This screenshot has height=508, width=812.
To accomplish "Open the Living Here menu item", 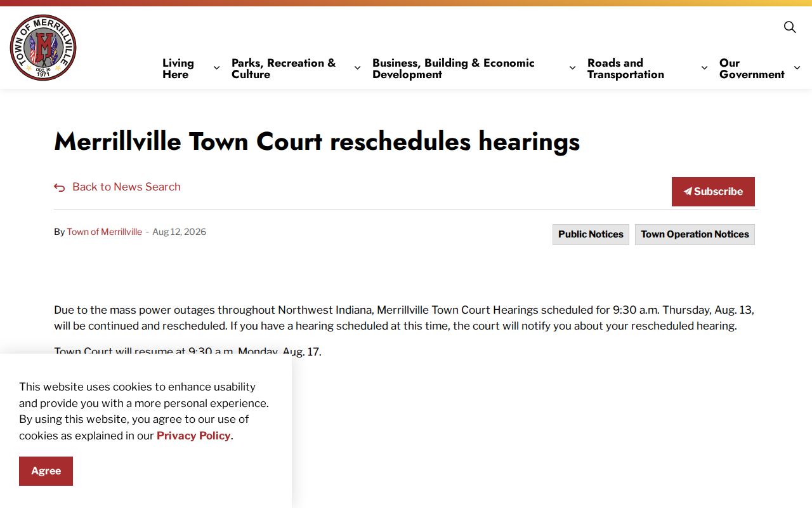I will point(178,69).
